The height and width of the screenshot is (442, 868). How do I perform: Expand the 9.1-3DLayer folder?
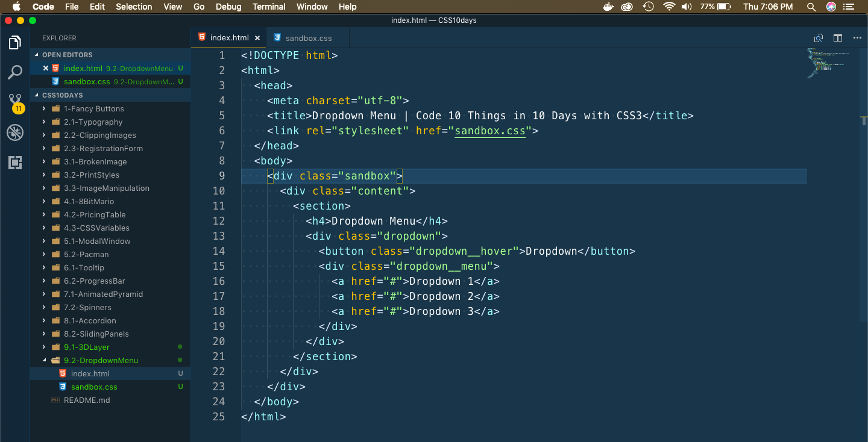point(110,347)
